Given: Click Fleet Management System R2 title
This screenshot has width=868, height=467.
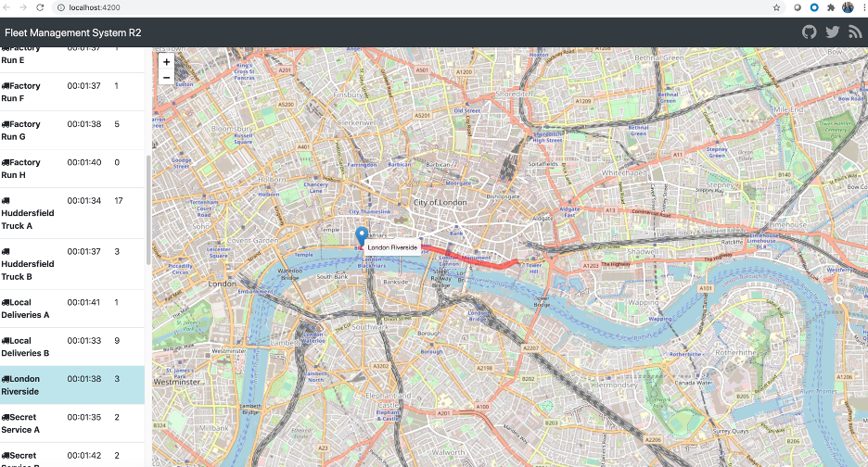Looking at the screenshot, I should [x=73, y=32].
